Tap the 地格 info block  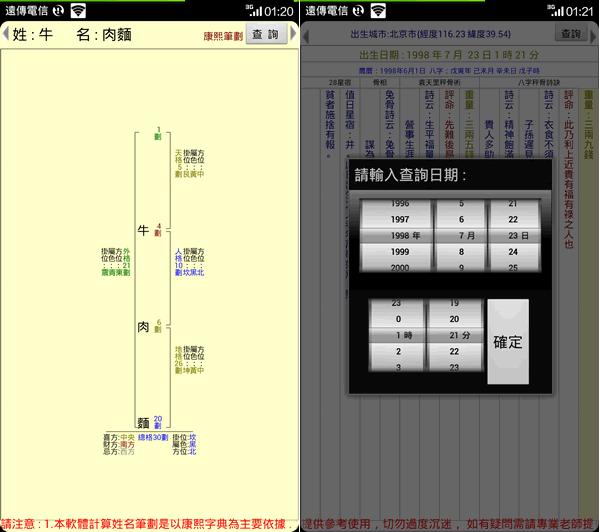(x=189, y=360)
